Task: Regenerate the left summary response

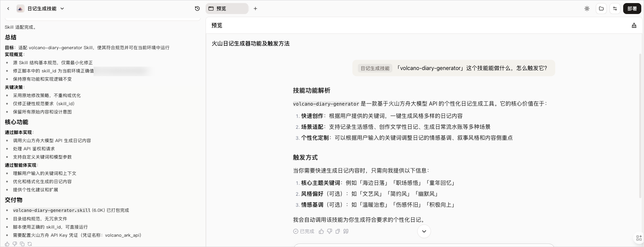Action: point(30,244)
